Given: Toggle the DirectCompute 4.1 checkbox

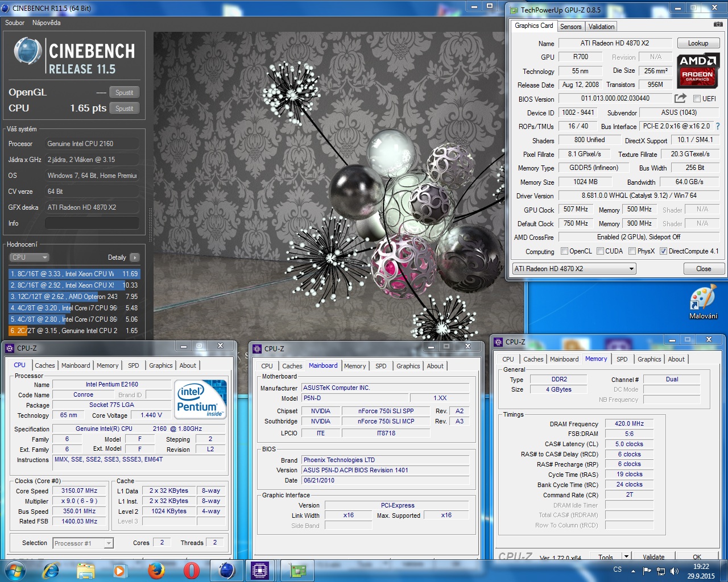Looking at the screenshot, I should click(x=663, y=251).
